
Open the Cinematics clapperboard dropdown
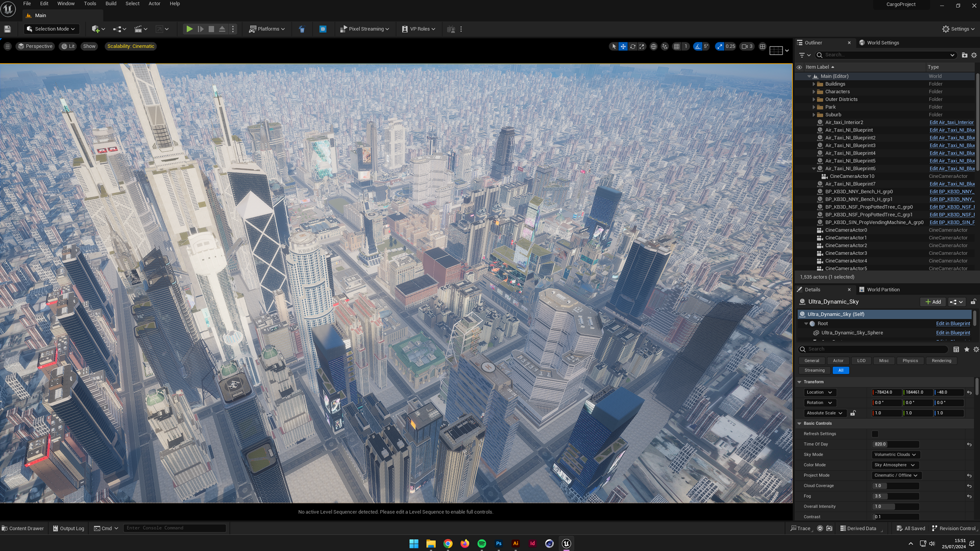141,29
